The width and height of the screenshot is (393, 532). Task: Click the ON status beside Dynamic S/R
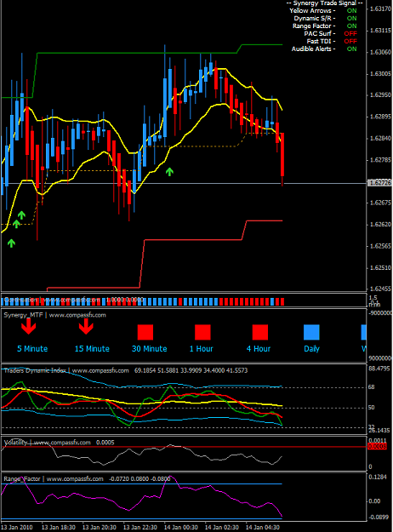351,19
